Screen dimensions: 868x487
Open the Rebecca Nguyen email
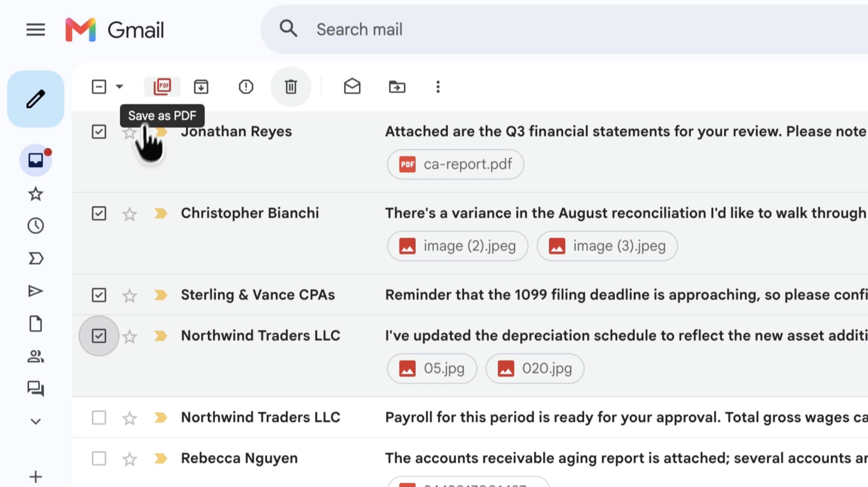(x=239, y=458)
